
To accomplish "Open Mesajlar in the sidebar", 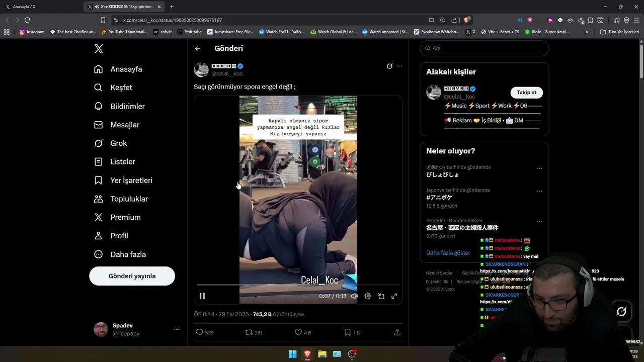I will [117, 125].
